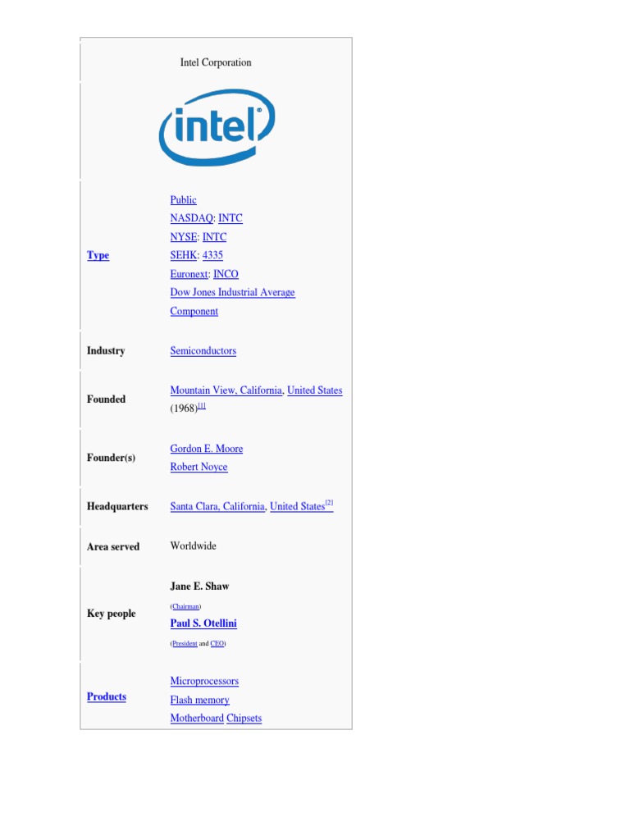This screenshot has width=630, height=840.
Task: Click United States link in Headquarters row
Action: click(297, 506)
